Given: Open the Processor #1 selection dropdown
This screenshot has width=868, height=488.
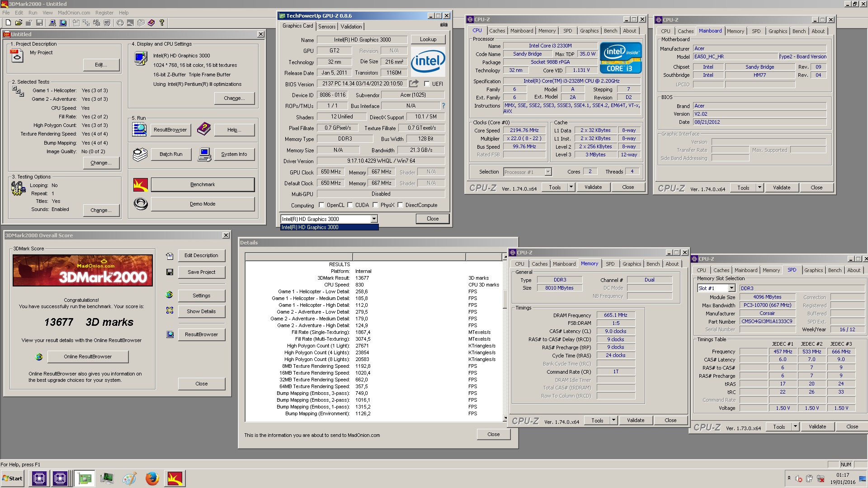Looking at the screenshot, I should coord(548,172).
